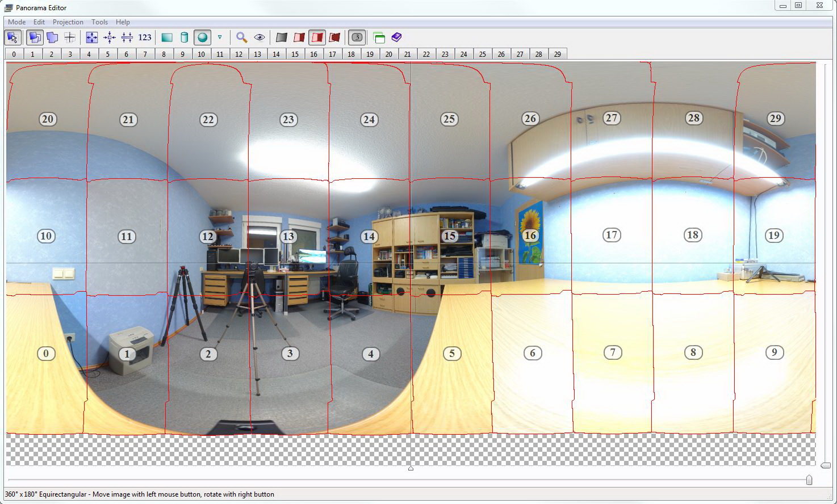Expand the projection dropdown arrow
837x504 pixels.
[220, 37]
